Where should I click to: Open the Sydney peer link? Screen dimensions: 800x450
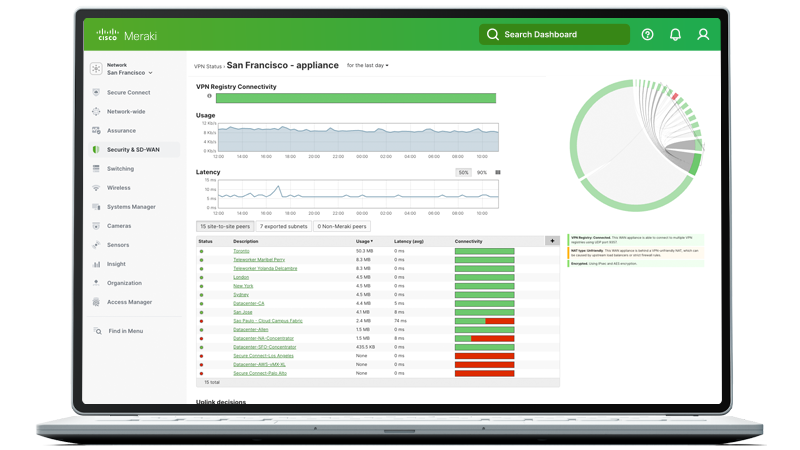point(241,294)
